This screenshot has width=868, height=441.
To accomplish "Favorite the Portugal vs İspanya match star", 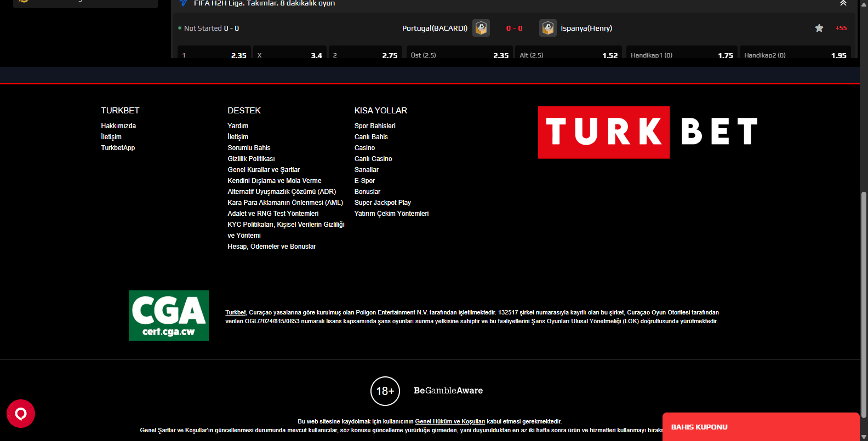I will 819,28.
